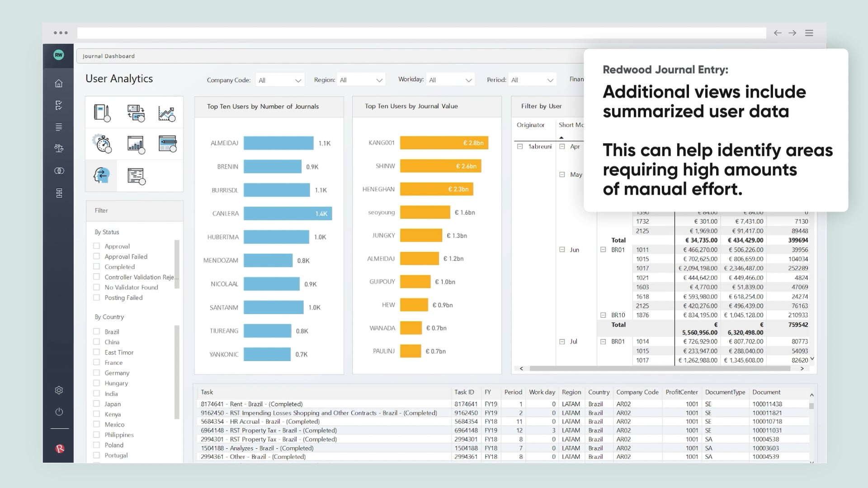868x488 pixels.
Task: Check the Brazil country filter
Action: tap(96, 331)
